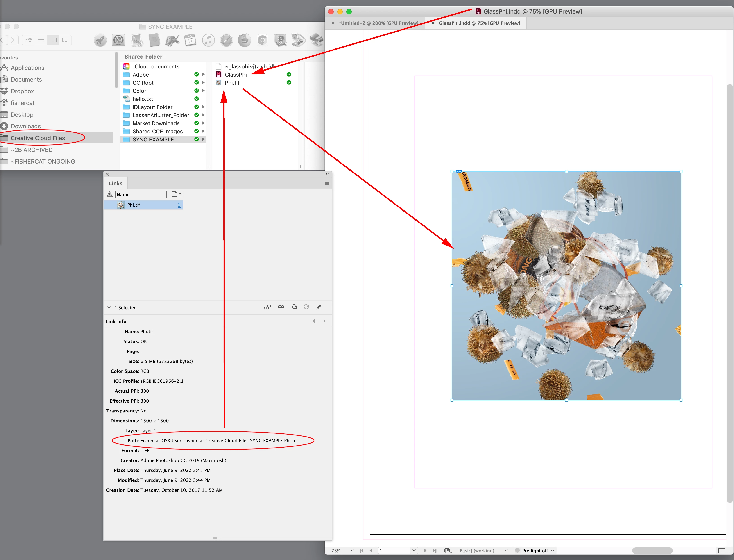Click the Edit Original pencil icon
Screen dimensions: 734x560
pyautogui.click(x=319, y=307)
